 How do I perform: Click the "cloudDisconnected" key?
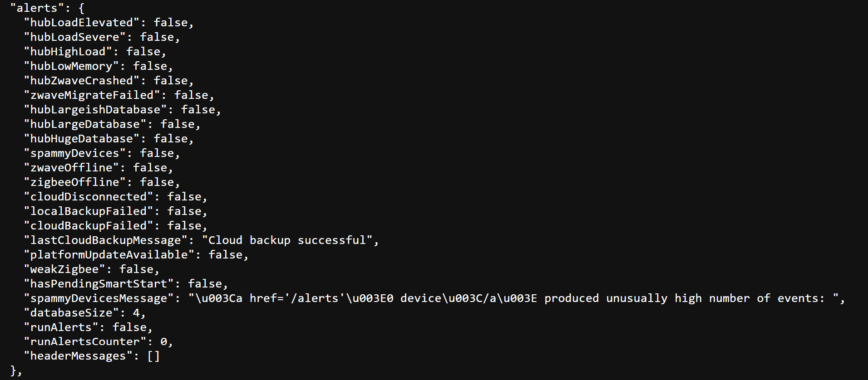point(88,197)
